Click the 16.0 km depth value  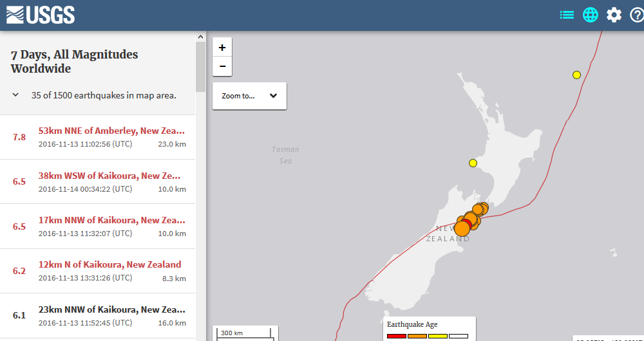(172, 323)
